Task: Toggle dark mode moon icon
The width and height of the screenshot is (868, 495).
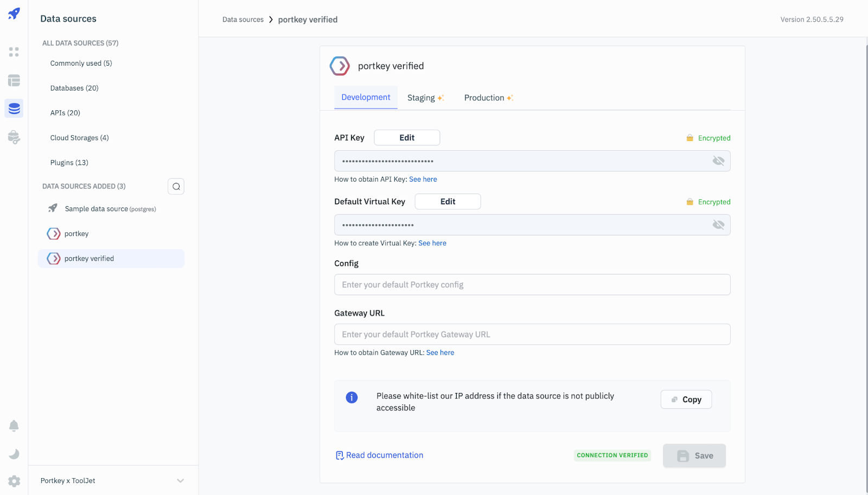Action: tap(14, 454)
